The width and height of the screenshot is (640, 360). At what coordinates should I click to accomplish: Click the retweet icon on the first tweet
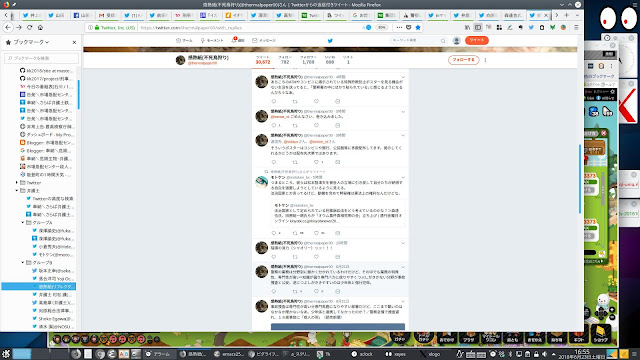(x=295, y=101)
